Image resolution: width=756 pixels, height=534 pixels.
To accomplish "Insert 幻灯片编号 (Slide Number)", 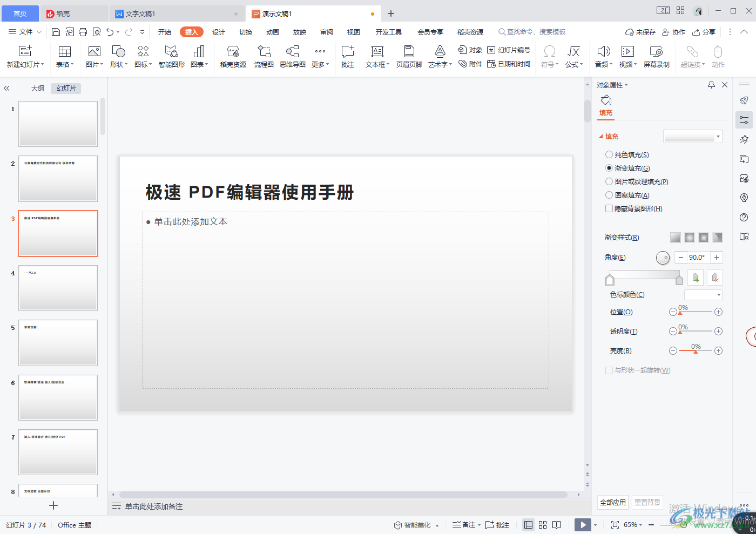I will [509, 50].
